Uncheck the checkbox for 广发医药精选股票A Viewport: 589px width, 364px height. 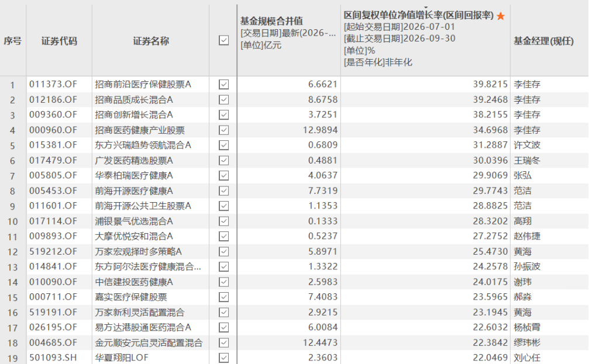pyautogui.click(x=223, y=160)
